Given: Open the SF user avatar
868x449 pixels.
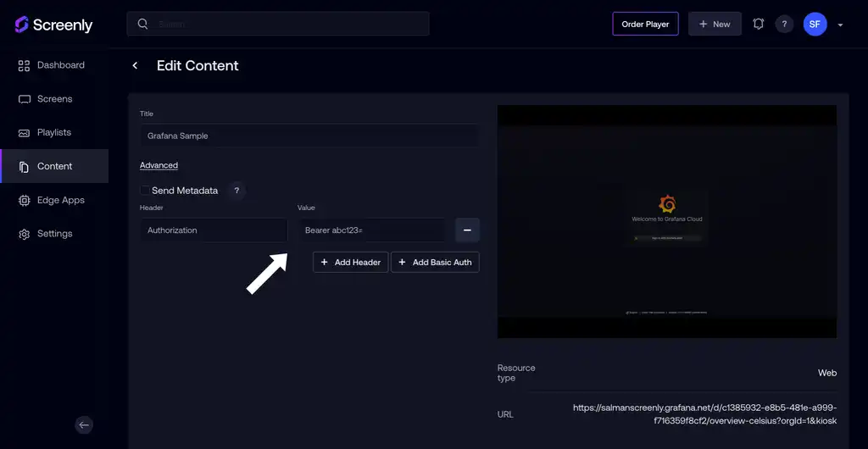Looking at the screenshot, I should click(815, 25).
